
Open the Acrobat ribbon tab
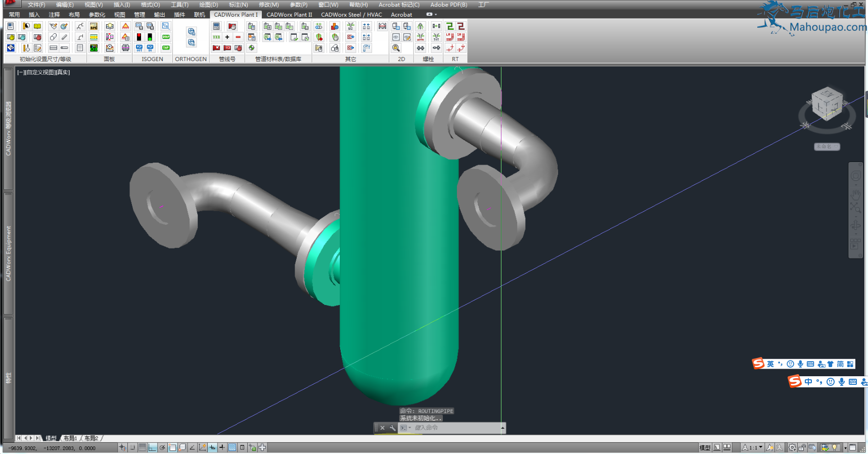[401, 15]
